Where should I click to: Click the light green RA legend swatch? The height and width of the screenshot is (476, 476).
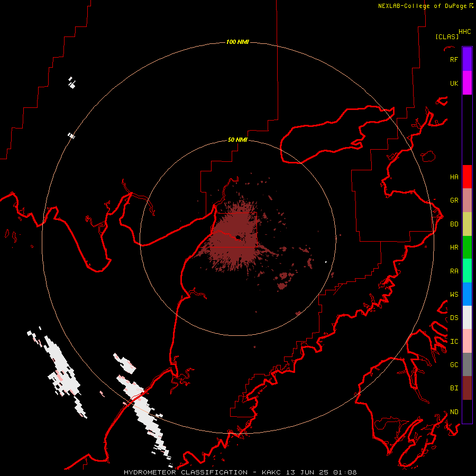tap(467, 271)
